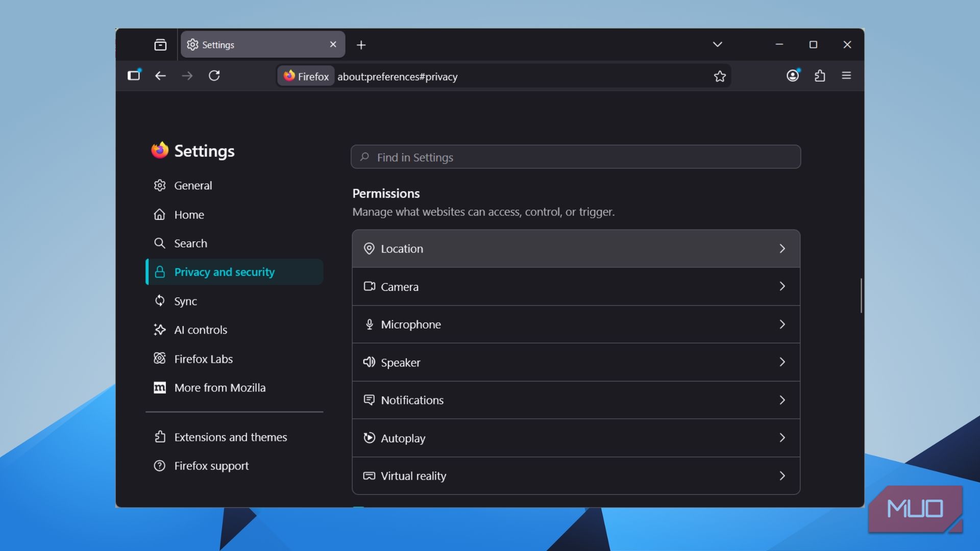Click the Privacy lock icon

click(160, 272)
